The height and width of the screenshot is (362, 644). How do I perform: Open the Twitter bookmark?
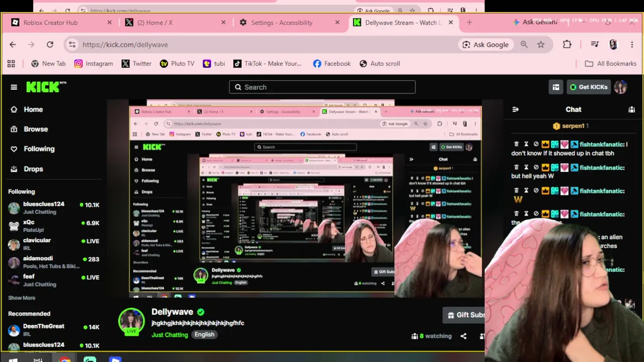click(x=136, y=63)
